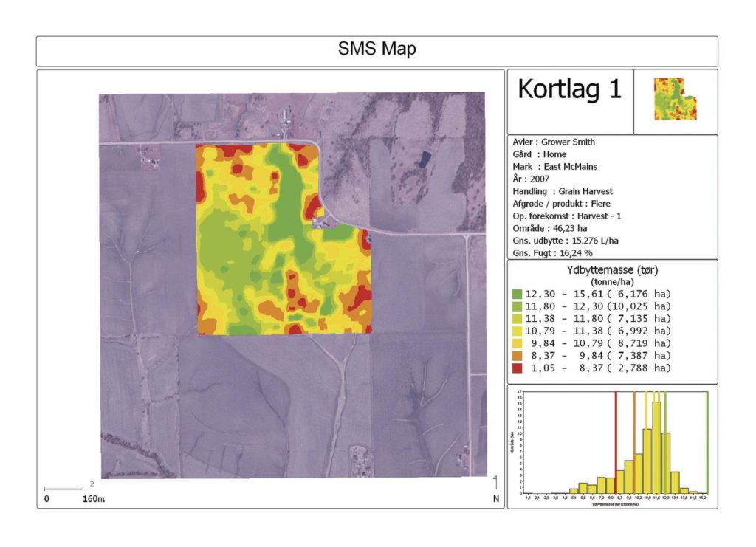Select the yield map thumbnail preview
756x547 pixels.
point(675,100)
